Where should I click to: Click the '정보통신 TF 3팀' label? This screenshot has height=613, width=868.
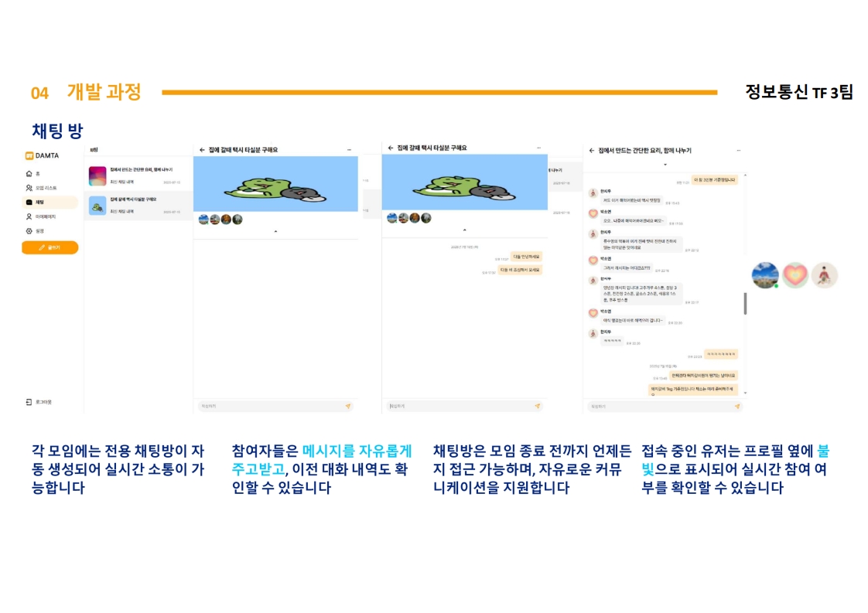[x=799, y=92]
